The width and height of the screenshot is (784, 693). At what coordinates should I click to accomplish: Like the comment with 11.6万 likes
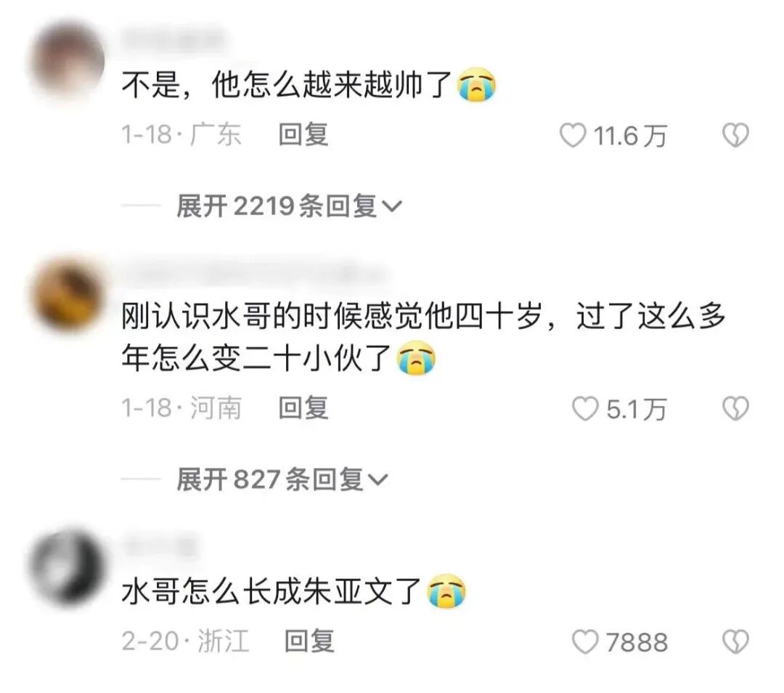click(573, 136)
